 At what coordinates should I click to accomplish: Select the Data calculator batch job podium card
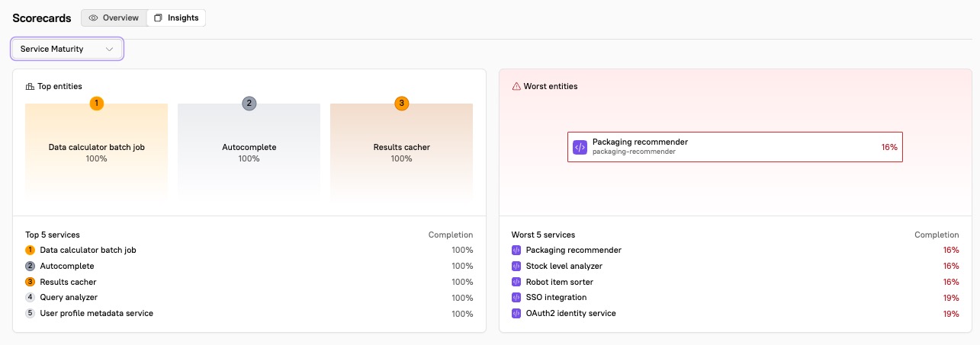pos(96,152)
